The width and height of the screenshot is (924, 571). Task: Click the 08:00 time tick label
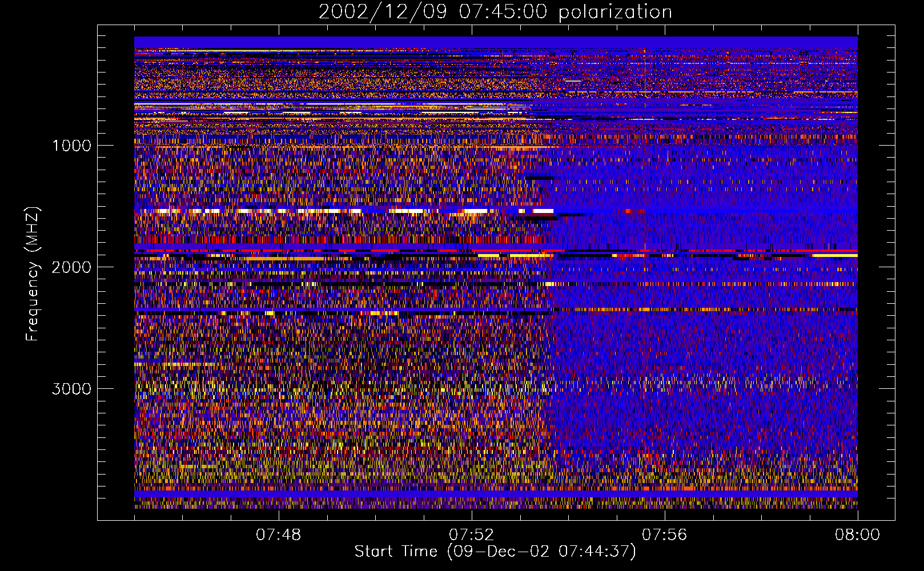pyautogui.click(x=857, y=535)
